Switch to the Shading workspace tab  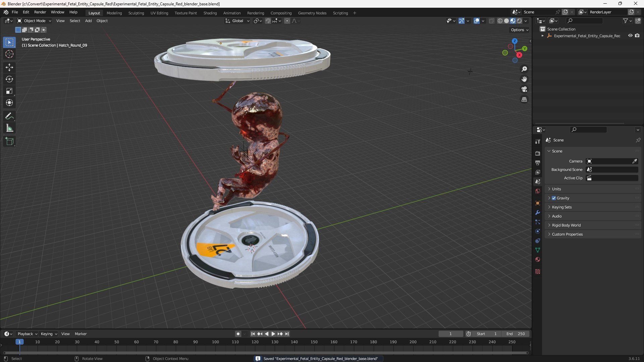point(210,13)
